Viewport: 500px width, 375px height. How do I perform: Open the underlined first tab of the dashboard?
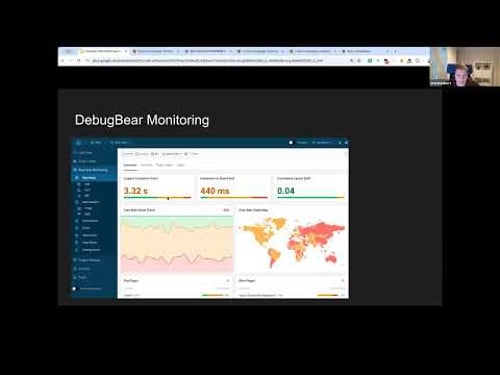130,165
